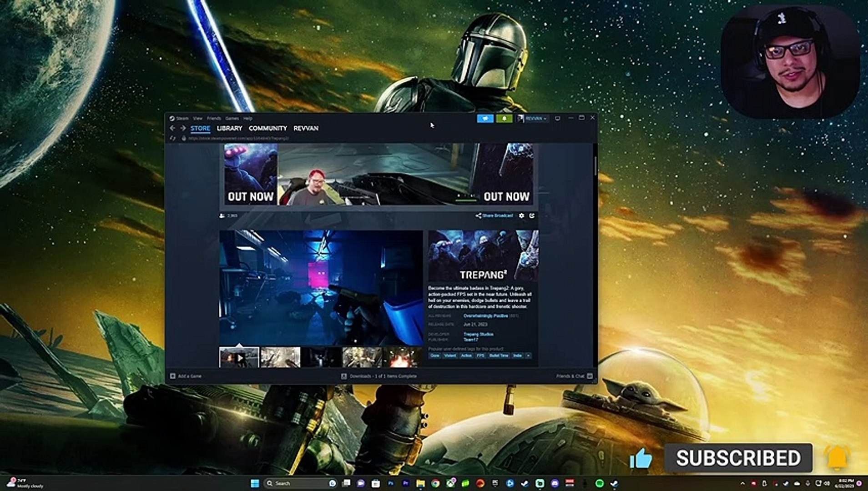The image size is (868, 491).
Task: Open Discord from the taskbar
Action: 555,483
